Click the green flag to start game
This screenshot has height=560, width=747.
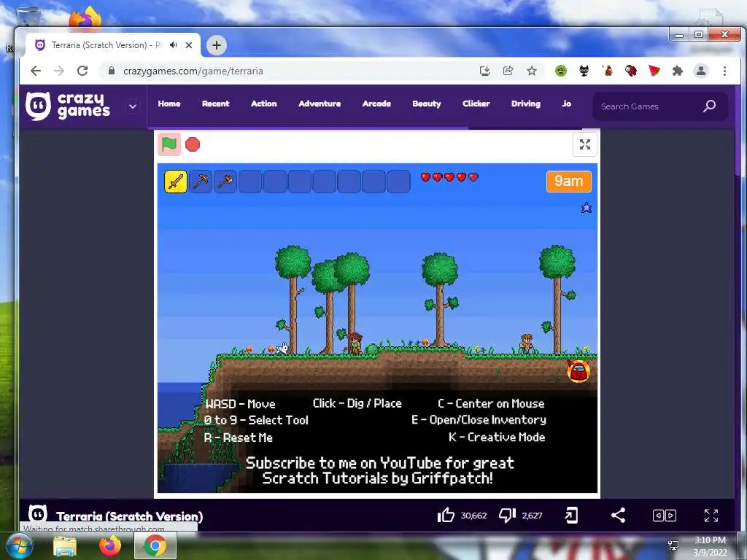(x=169, y=144)
